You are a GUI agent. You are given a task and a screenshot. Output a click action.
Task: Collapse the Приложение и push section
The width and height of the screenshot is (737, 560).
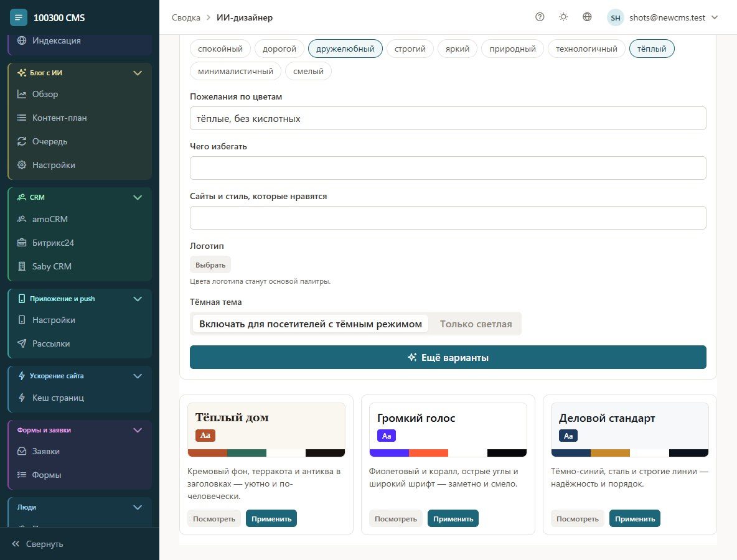137,299
